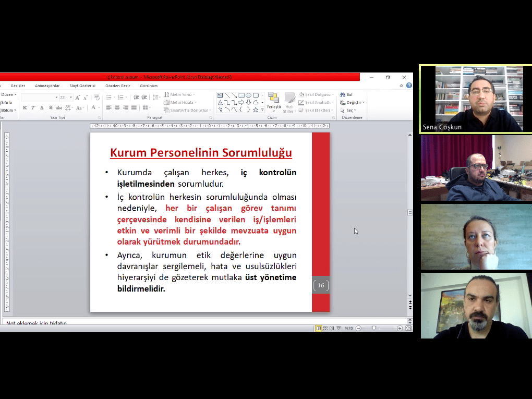Open the Animasyonlar ribbon tab

pyautogui.click(x=47, y=86)
